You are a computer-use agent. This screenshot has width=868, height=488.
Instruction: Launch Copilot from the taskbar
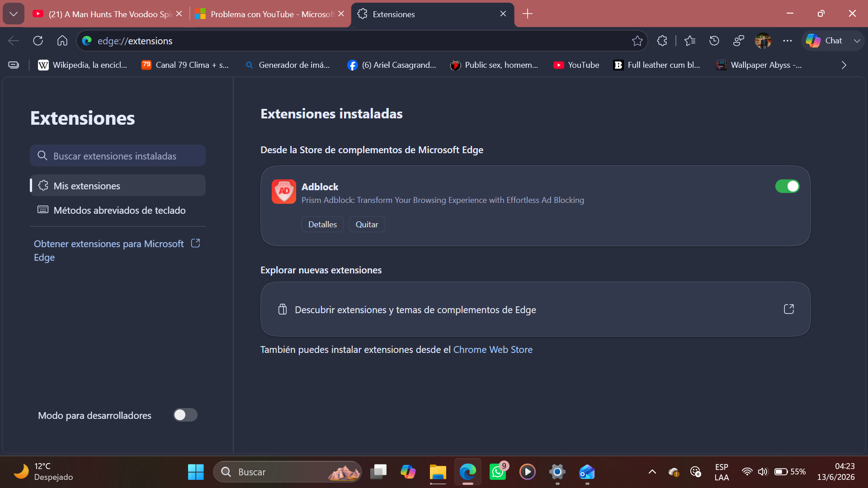pyautogui.click(x=408, y=472)
